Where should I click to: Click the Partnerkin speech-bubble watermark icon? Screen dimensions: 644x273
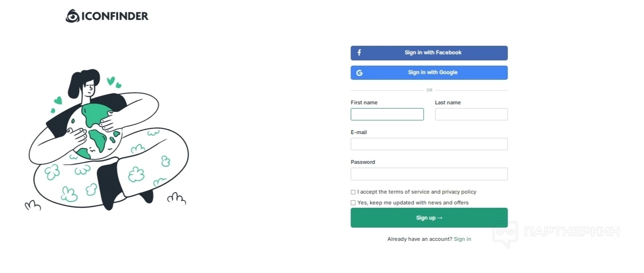(x=505, y=234)
